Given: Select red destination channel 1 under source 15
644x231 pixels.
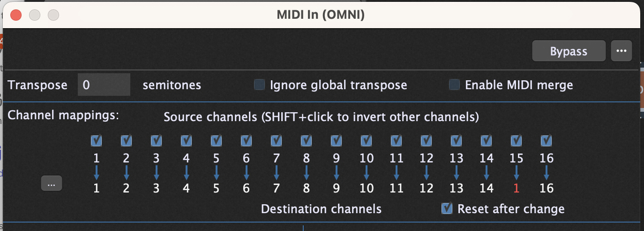Looking at the screenshot, I should point(516,188).
